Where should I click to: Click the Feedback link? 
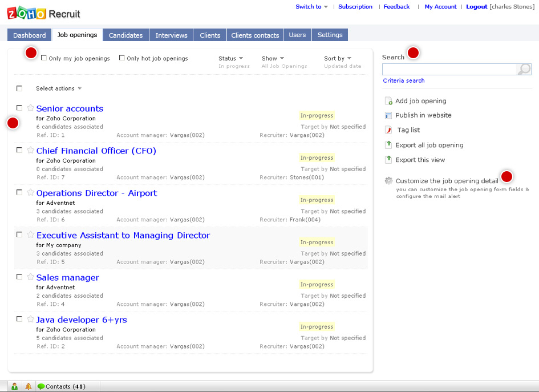point(396,6)
